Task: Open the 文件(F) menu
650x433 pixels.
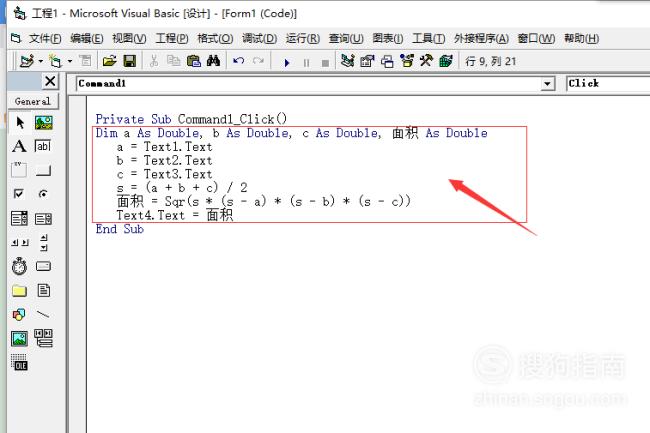Action: click(x=45, y=39)
